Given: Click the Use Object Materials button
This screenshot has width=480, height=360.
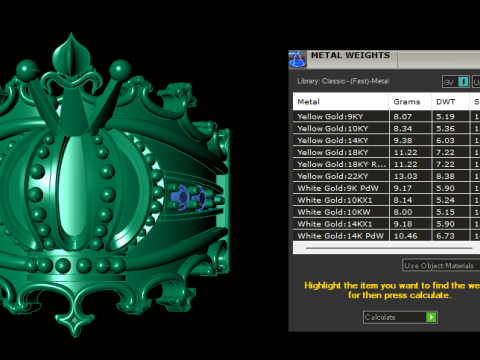Looking at the screenshot, I should click(x=441, y=266).
